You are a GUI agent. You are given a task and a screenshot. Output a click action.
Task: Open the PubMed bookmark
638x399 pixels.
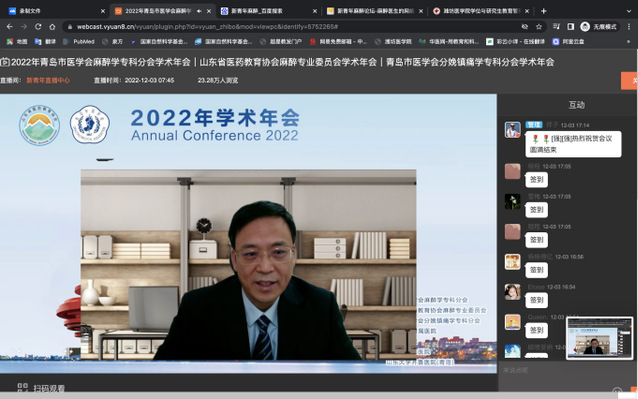(79, 41)
